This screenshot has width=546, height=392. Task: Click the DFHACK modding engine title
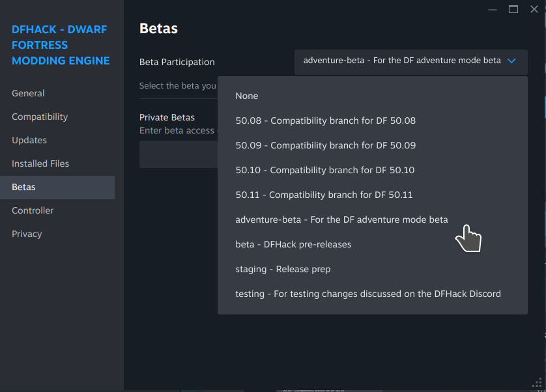click(x=59, y=45)
